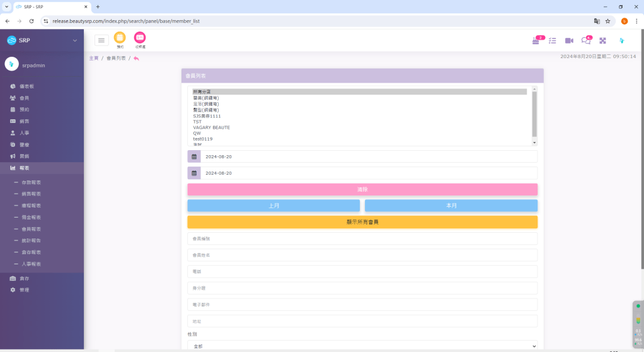The height and width of the screenshot is (352, 644).
Task: Toggle the sidebar with the hamburger button
Action: pos(101,40)
